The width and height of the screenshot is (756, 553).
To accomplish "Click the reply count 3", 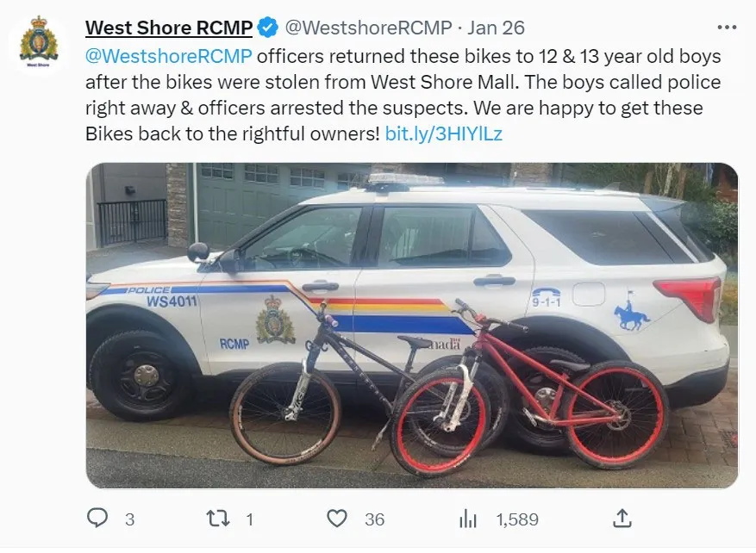I will (129, 519).
